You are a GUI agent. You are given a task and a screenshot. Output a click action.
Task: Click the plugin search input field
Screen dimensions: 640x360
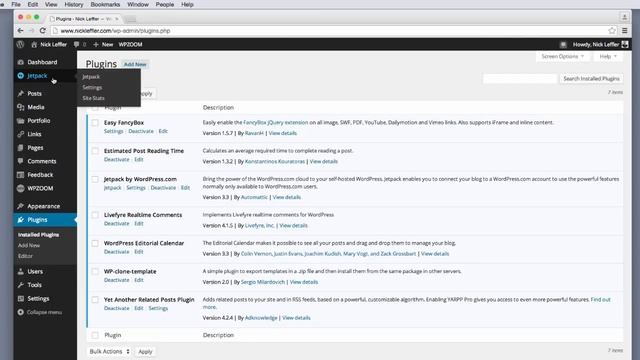(520, 78)
